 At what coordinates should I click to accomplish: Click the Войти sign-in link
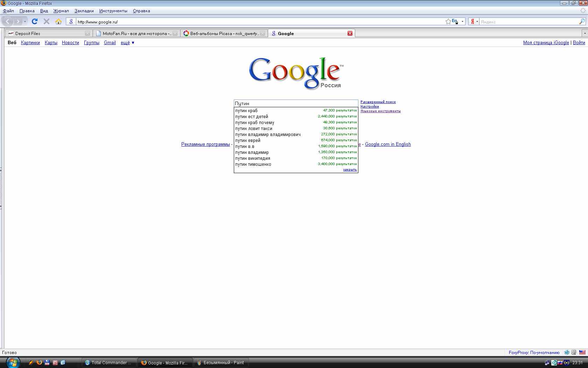(579, 43)
